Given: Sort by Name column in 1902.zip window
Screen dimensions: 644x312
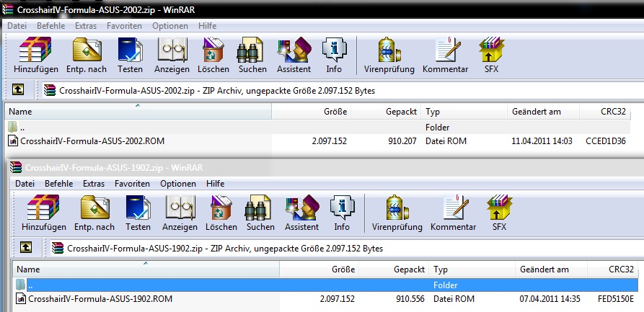Looking at the screenshot, I should click(x=146, y=269).
